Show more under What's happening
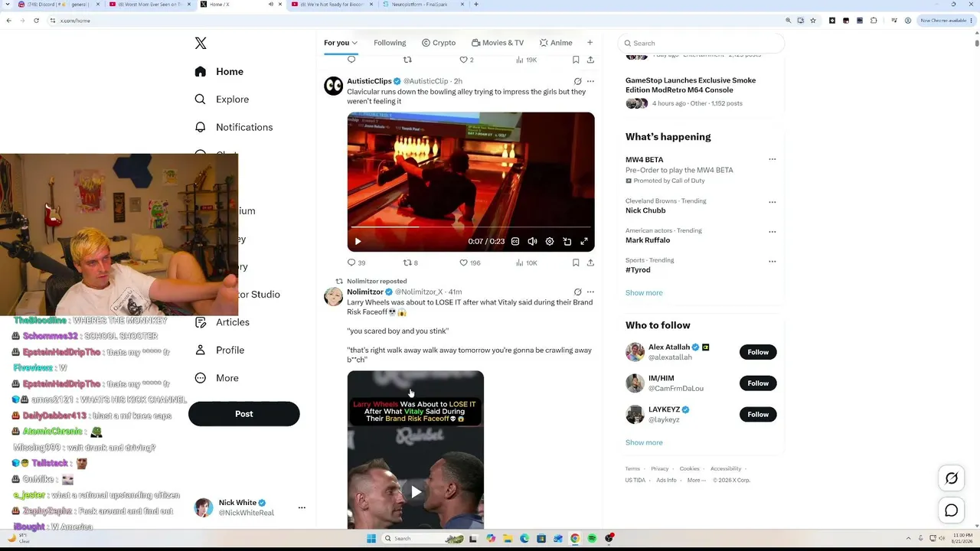The width and height of the screenshot is (980, 551). 644,293
